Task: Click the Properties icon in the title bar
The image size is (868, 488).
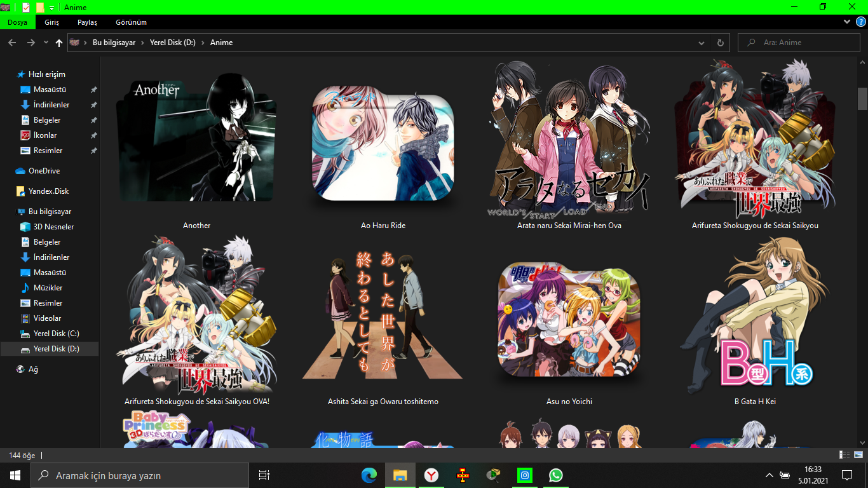Action: pos(25,7)
